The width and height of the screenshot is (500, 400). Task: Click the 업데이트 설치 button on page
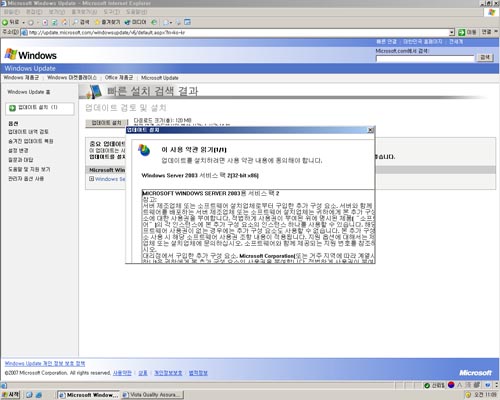(107, 123)
